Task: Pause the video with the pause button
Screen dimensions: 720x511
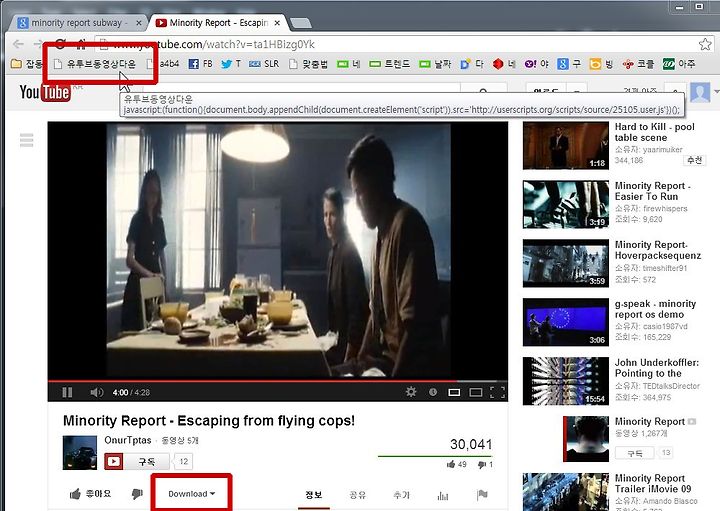Action: coord(67,392)
